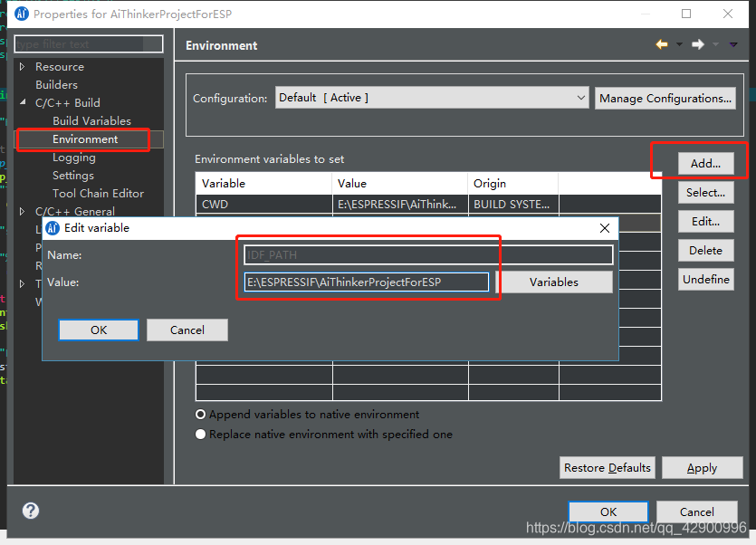The image size is (756, 545).
Task: Click Restore Defaults button
Action: 607,468
